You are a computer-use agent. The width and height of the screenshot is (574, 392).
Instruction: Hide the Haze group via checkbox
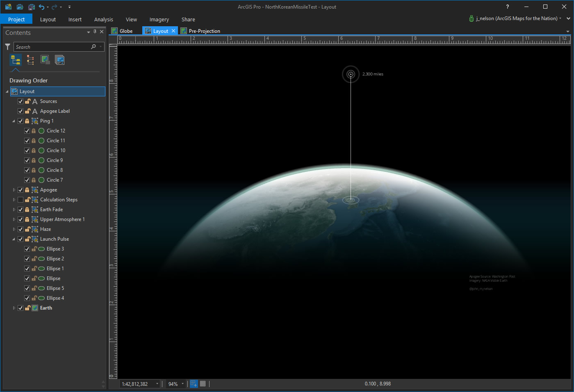point(20,229)
